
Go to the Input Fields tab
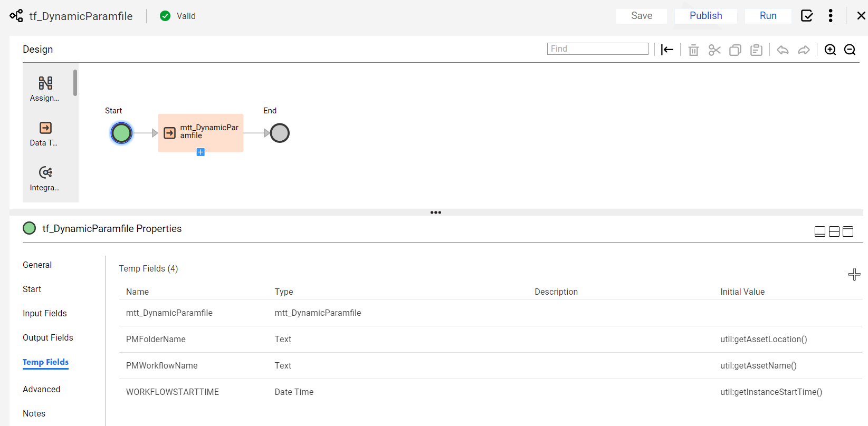coord(45,313)
